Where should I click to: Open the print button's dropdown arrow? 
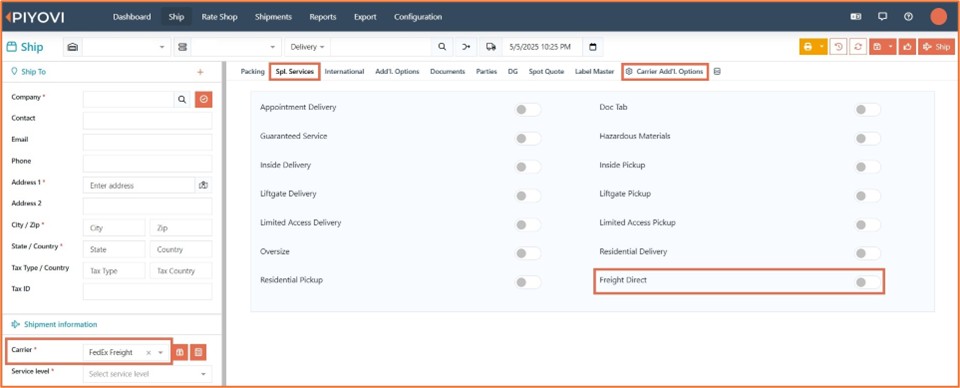pyautogui.click(x=822, y=47)
